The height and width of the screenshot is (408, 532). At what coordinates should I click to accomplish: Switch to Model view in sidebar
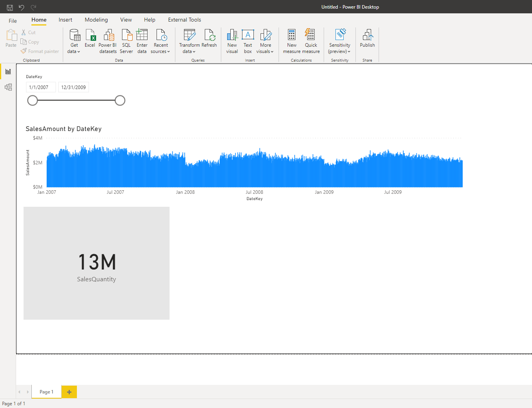8,87
